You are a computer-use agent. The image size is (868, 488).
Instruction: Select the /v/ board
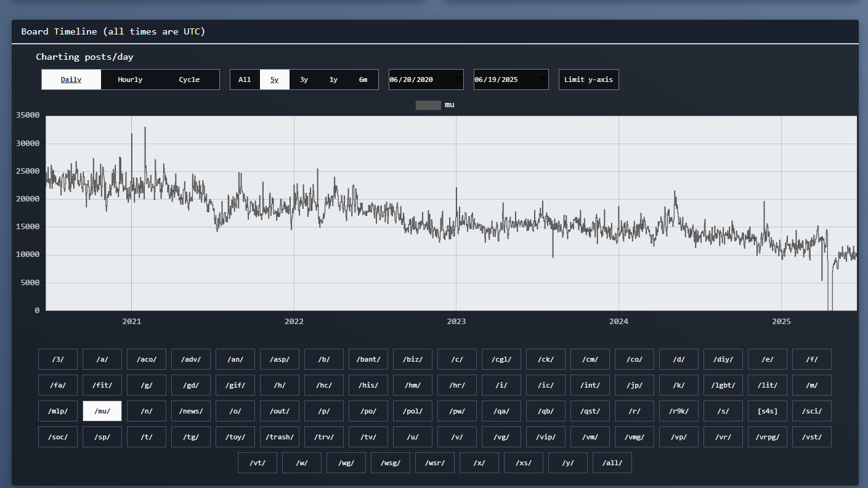pyautogui.click(x=457, y=437)
